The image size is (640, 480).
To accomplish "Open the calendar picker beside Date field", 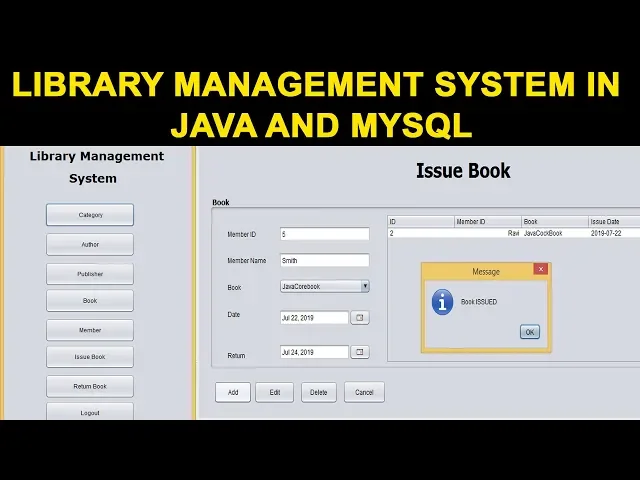I will click(360, 318).
